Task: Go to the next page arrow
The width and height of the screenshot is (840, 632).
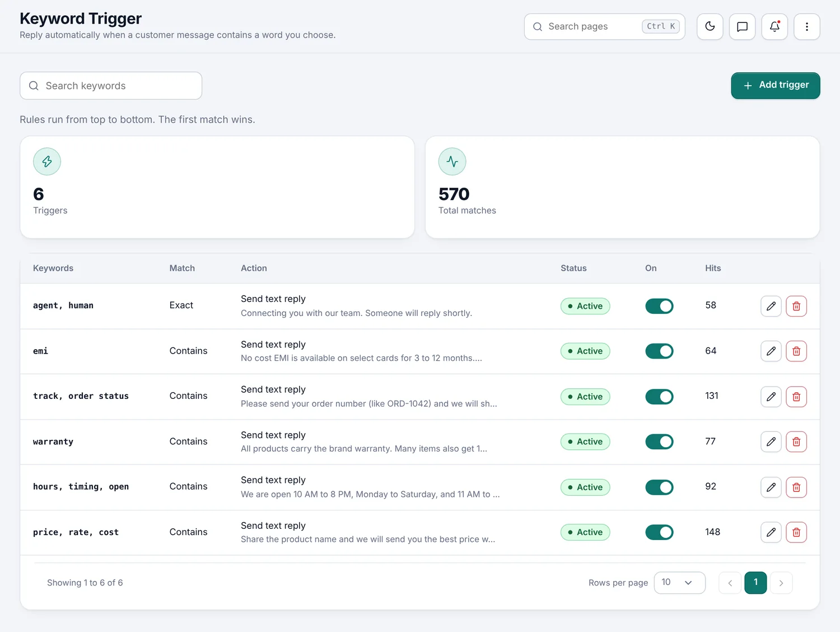Action: pyautogui.click(x=781, y=583)
